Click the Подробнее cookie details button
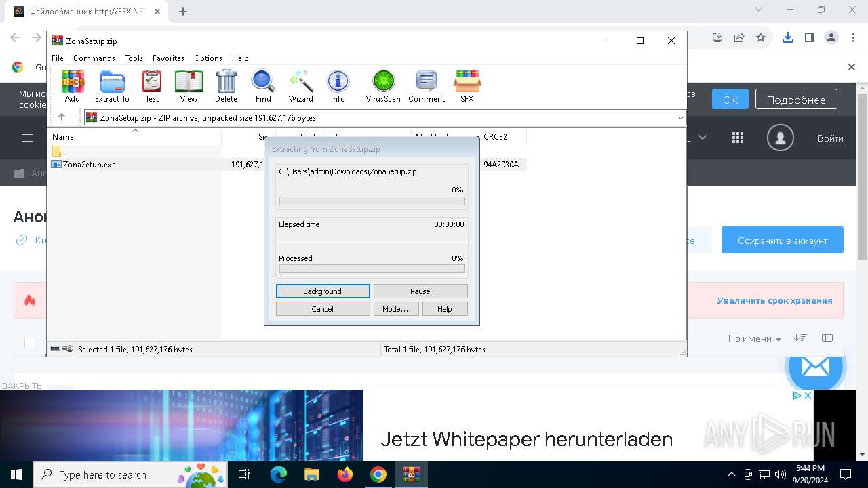 pyautogui.click(x=796, y=100)
